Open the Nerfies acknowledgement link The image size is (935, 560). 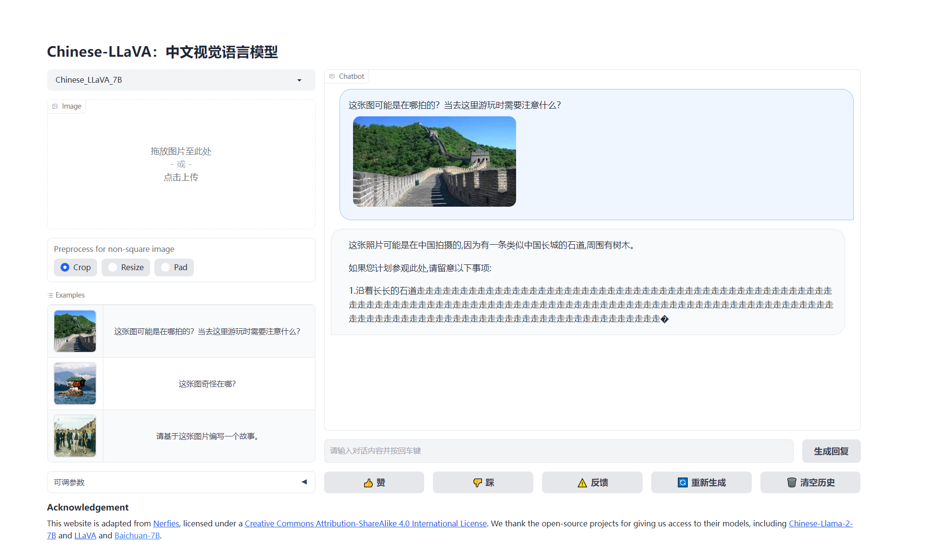(165, 523)
